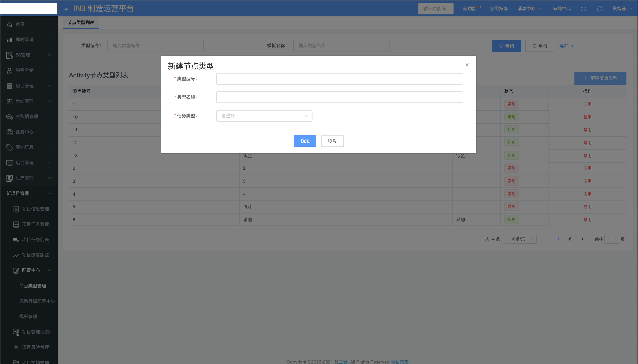
Task: Click the 隐私政策 footer link
Action: tap(399, 362)
